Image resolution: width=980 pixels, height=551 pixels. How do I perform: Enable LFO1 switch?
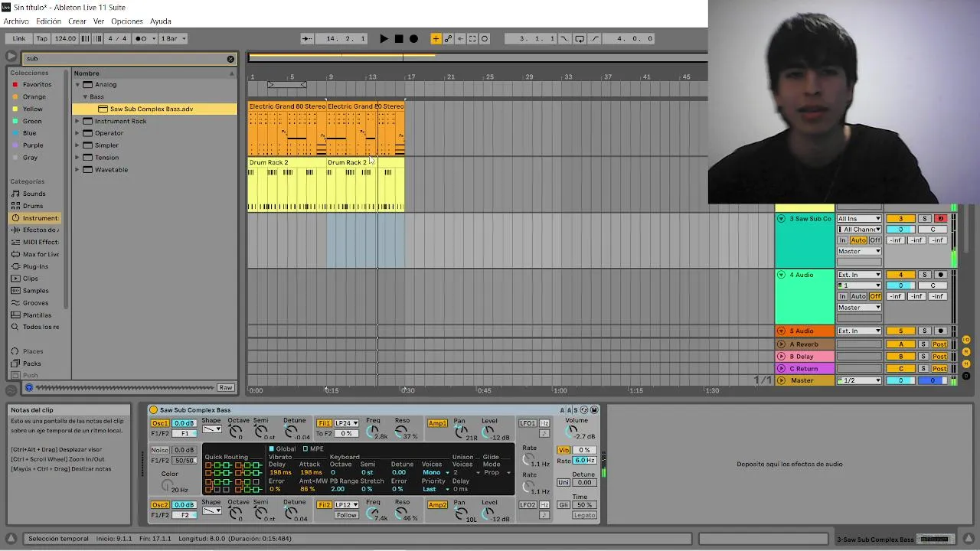click(x=528, y=423)
